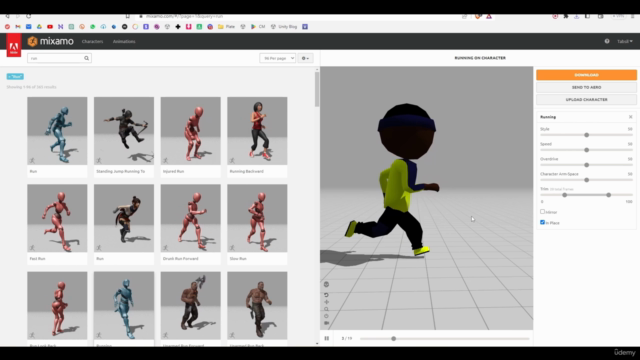Click the browser address bar
Screen dimensions: 640x360
[302, 16]
